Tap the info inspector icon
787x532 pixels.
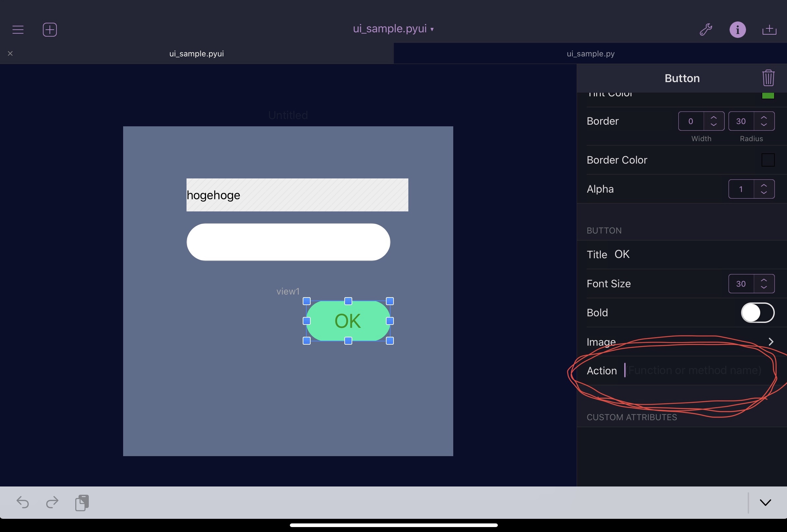737,30
